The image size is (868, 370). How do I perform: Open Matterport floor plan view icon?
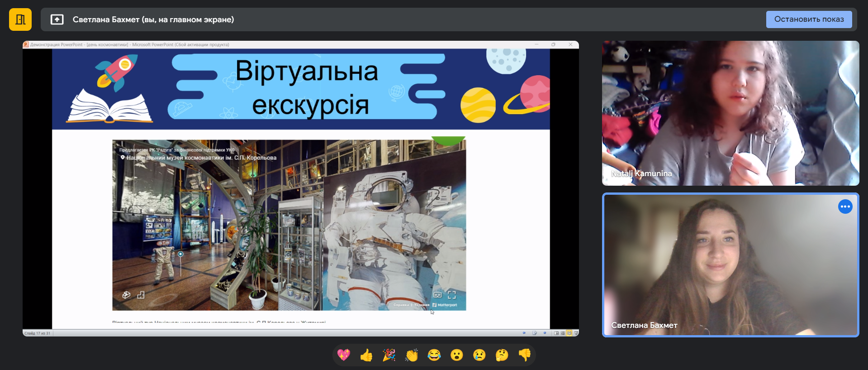141,295
